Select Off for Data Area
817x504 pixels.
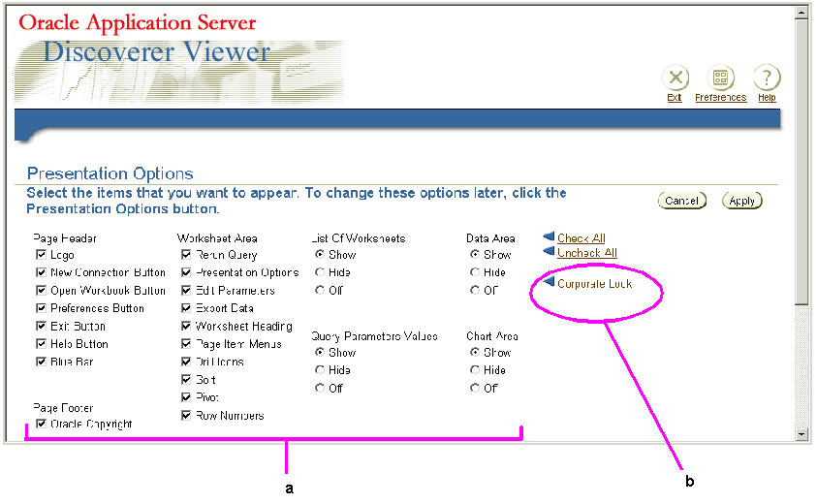tap(475, 290)
